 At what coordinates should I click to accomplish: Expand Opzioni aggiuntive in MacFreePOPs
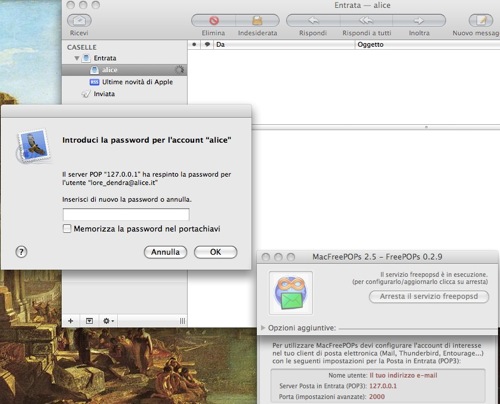pyautogui.click(x=263, y=328)
